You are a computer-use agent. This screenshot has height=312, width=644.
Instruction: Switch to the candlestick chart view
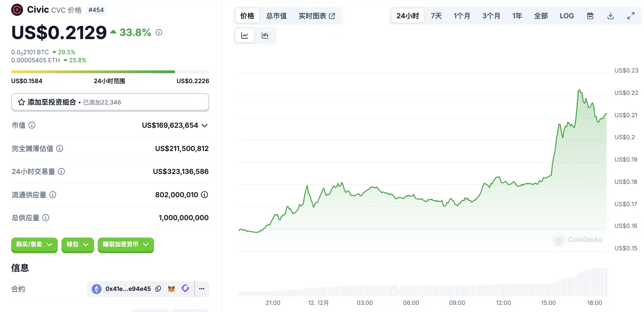pos(265,36)
